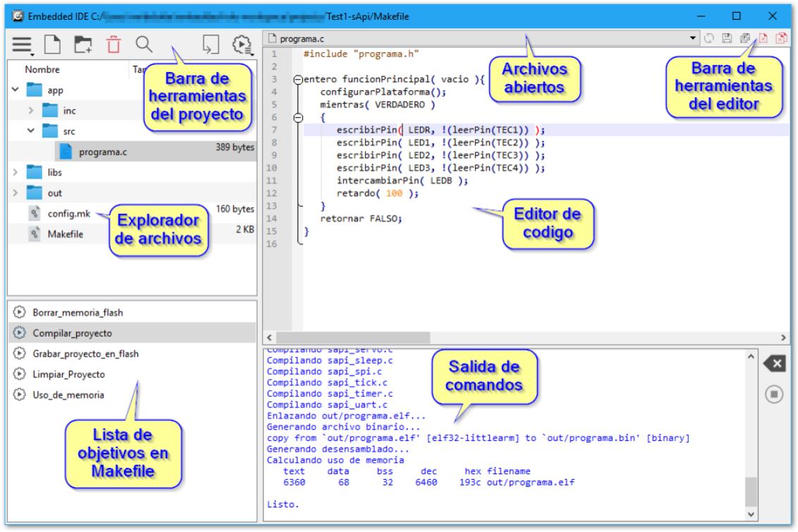Stop the running command
Screen dimensions: 798x532
tap(774, 394)
